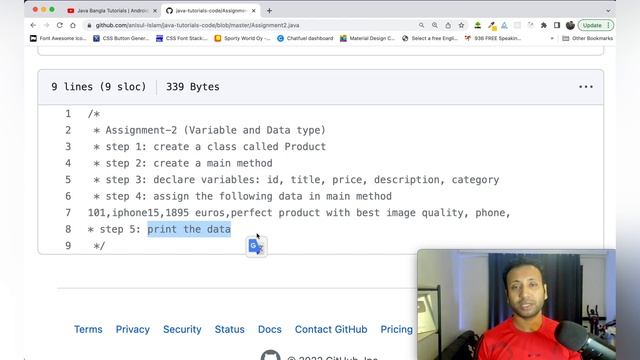
Task: Click the highlighted text 'print the data'
Action: (x=189, y=229)
